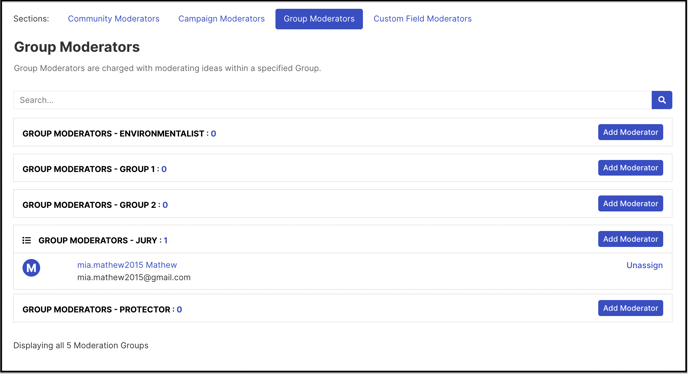This screenshot has height=374, width=688.
Task: Open the Community Moderators section
Action: point(113,19)
